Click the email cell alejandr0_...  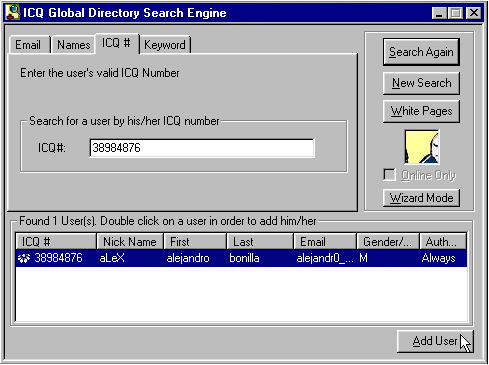[325, 258]
